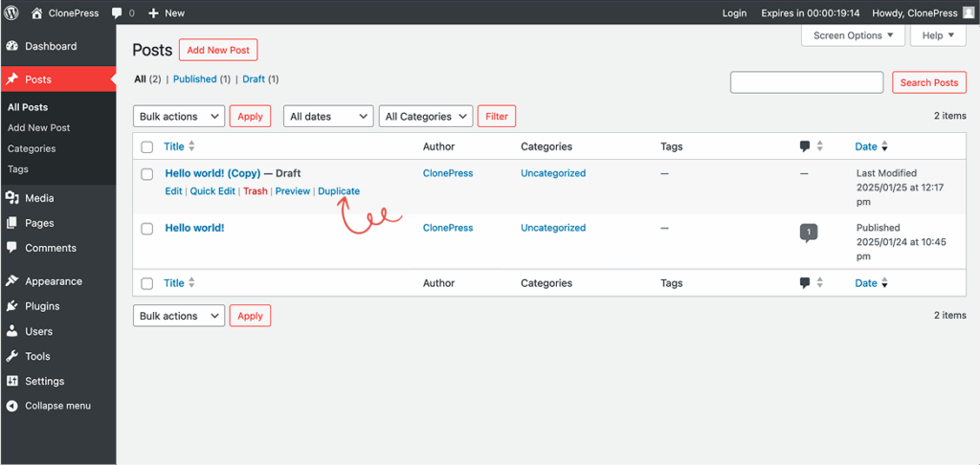This screenshot has width=980, height=465.
Task: Expand Screen Options panel
Action: click(853, 35)
